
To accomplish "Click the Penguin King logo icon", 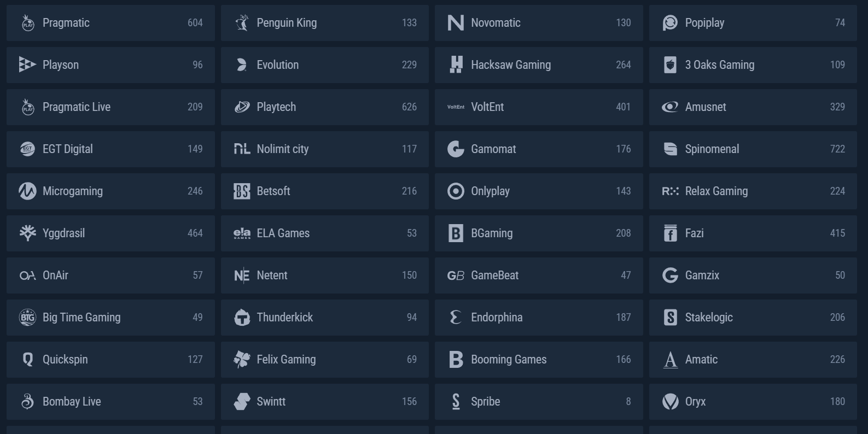I will click(242, 23).
